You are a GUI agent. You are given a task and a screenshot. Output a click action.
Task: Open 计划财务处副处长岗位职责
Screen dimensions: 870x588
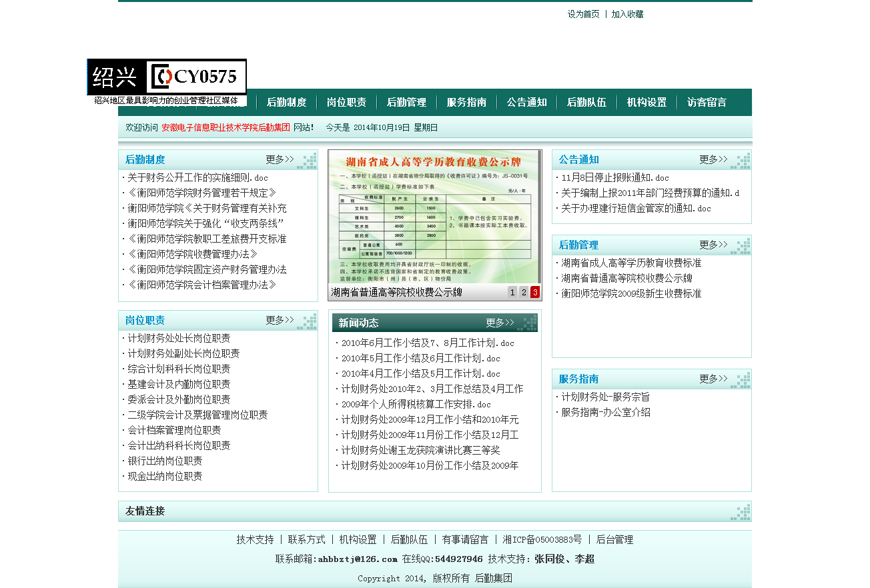(x=183, y=354)
